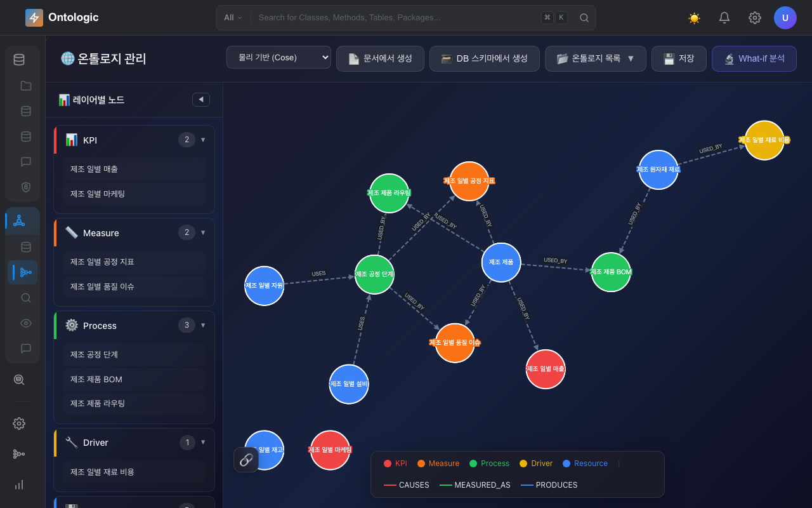Click the 제조 일별 매출 red graph node

click(546, 369)
